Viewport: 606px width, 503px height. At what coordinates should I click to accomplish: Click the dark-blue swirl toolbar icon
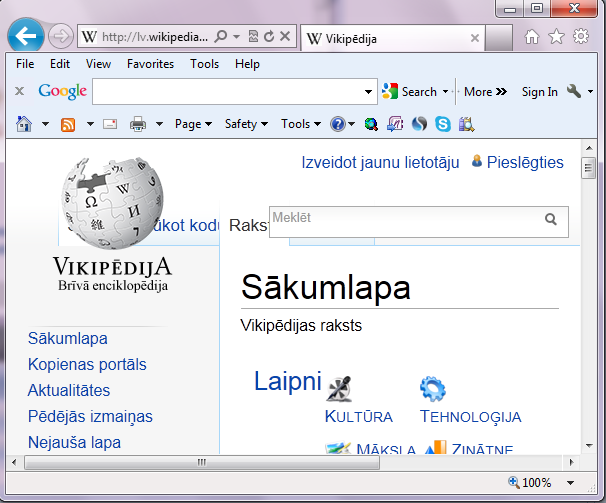(419, 124)
